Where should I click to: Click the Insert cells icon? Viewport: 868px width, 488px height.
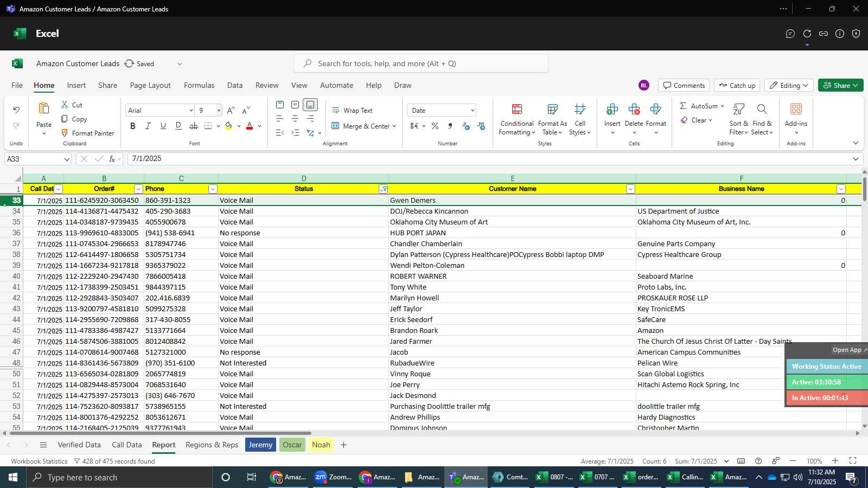[612, 110]
